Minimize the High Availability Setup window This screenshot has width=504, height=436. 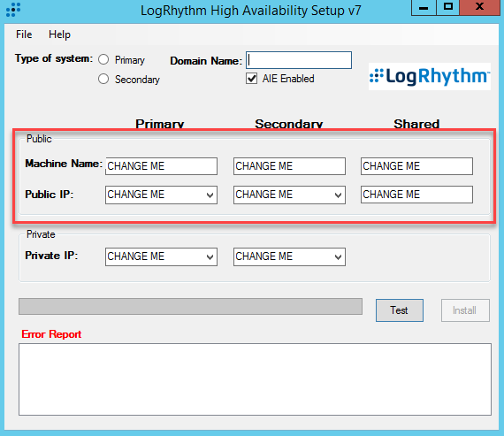pos(424,7)
